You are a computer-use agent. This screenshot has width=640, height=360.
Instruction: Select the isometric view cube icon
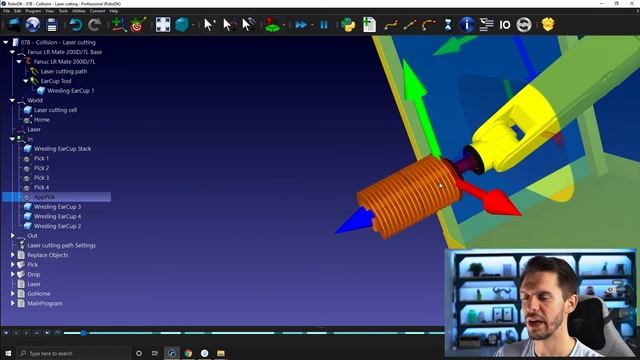click(x=182, y=25)
